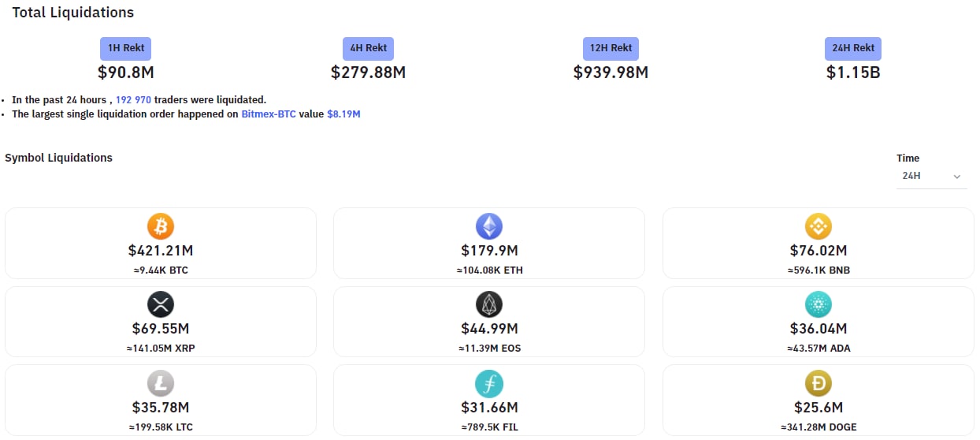Viewport: 980px width, 440px height.
Task: Open the Time 24H dropdown
Action: click(932, 176)
